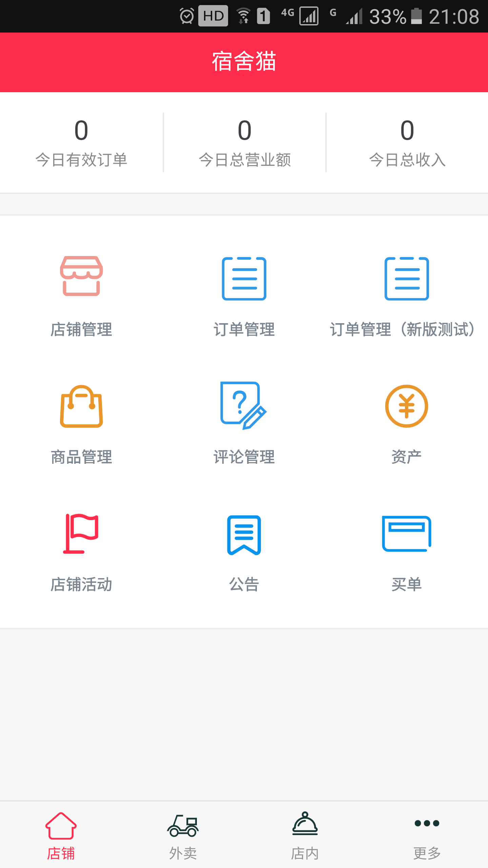The height and width of the screenshot is (868, 488).
Task: Tap the battery status icon
Action: 416,16
